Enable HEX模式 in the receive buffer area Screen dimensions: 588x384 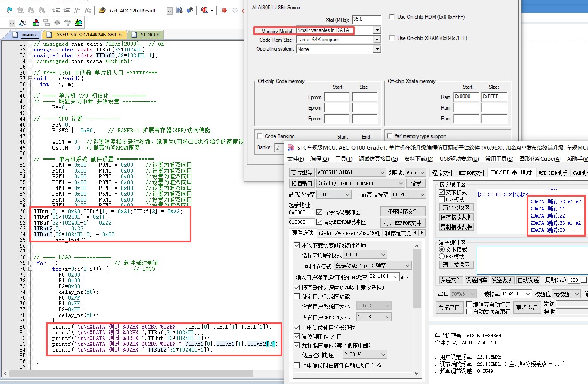coord(441,199)
